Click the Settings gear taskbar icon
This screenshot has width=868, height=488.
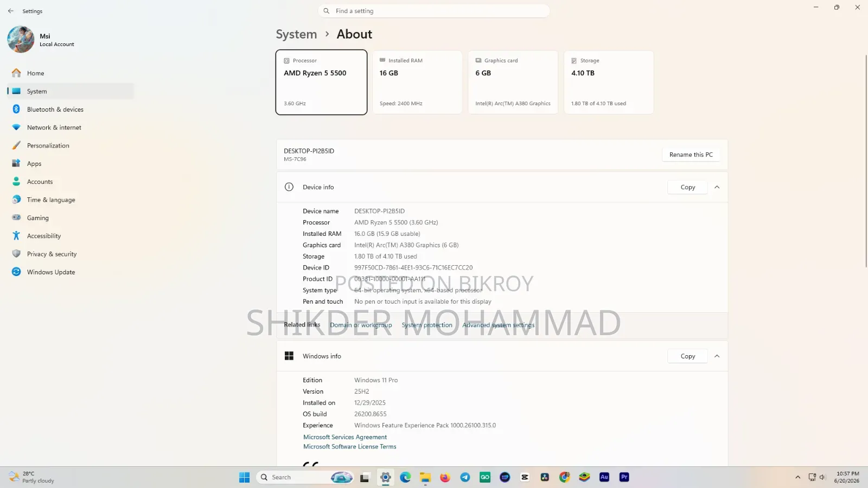pos(385,477)
